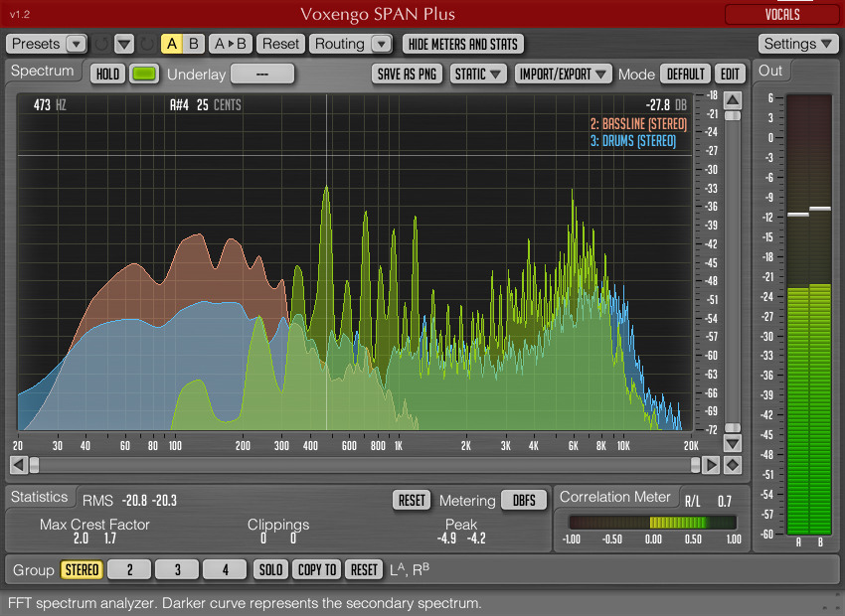This screenshot has height=616, width=845.
Task: Open the STATIC dropdown
Action: [478, 74]
